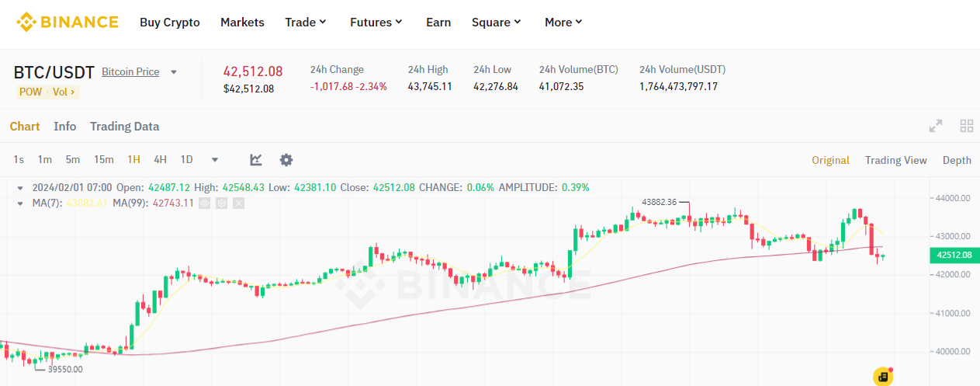Click the yellow floating feedback icon
The image size is (980, 386).
pyautogui.click(x=883, y=377)
